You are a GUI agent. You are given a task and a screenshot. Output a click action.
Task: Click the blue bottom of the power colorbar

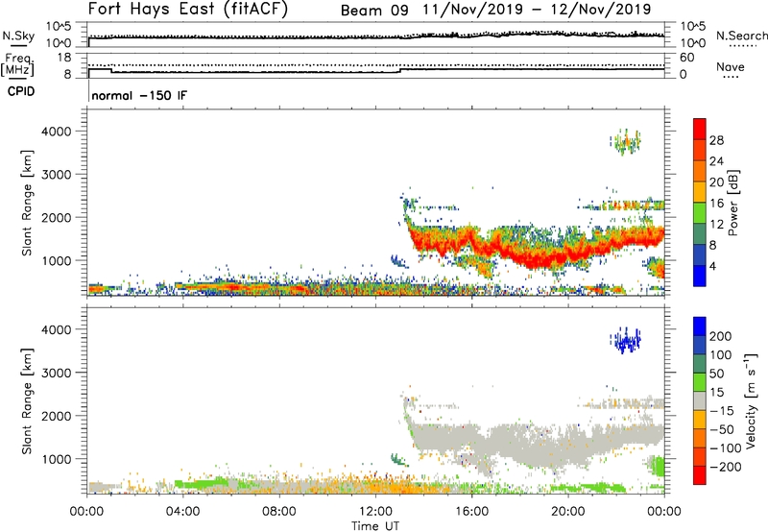point(700,276)
